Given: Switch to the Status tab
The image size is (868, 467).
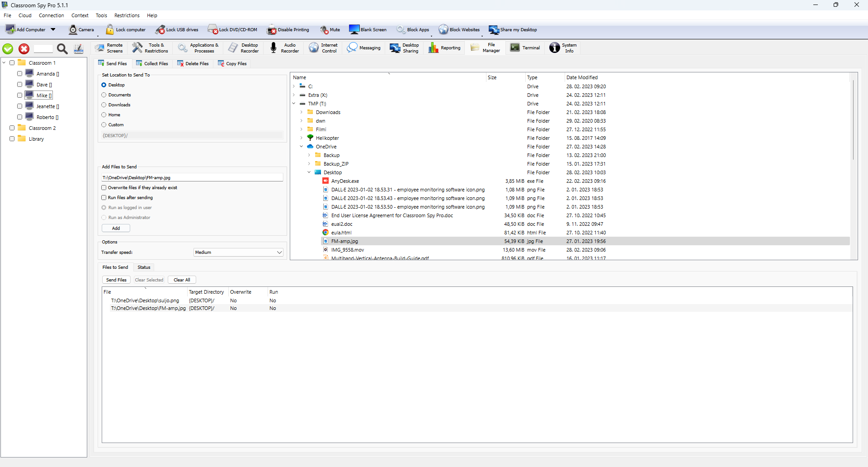Looking at the screenshot, I should pos(144,267).
